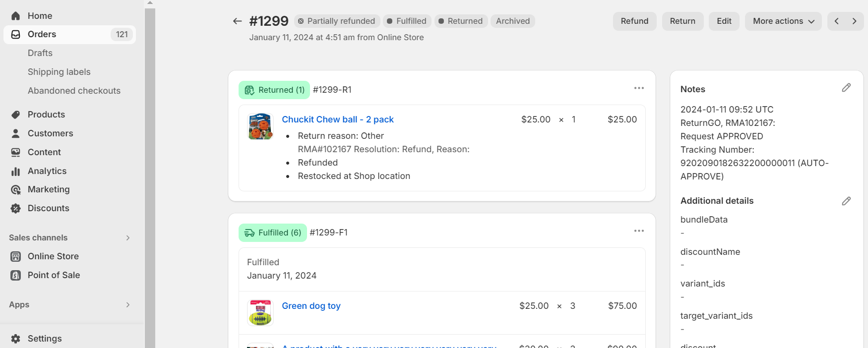The height and width of the screenshot is (348, 868).
Task: Go to previous order arrow
Action: pyautogui.click(x=837, y=21)
